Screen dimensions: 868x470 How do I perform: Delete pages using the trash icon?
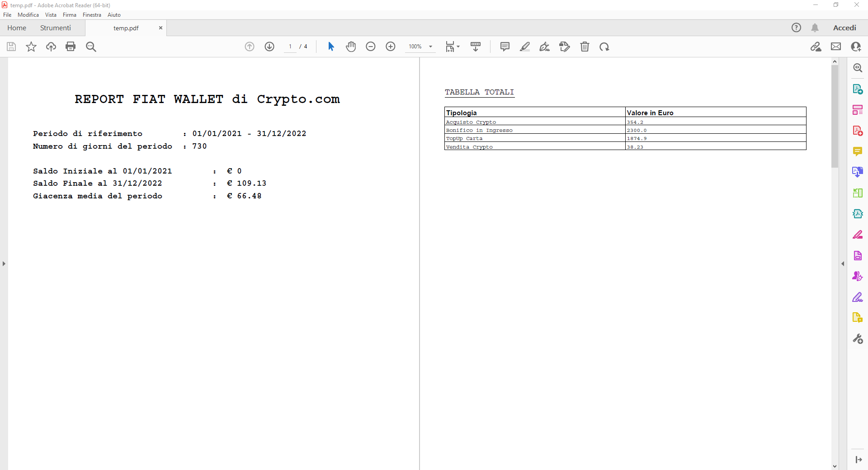click(x=585, y=47)
